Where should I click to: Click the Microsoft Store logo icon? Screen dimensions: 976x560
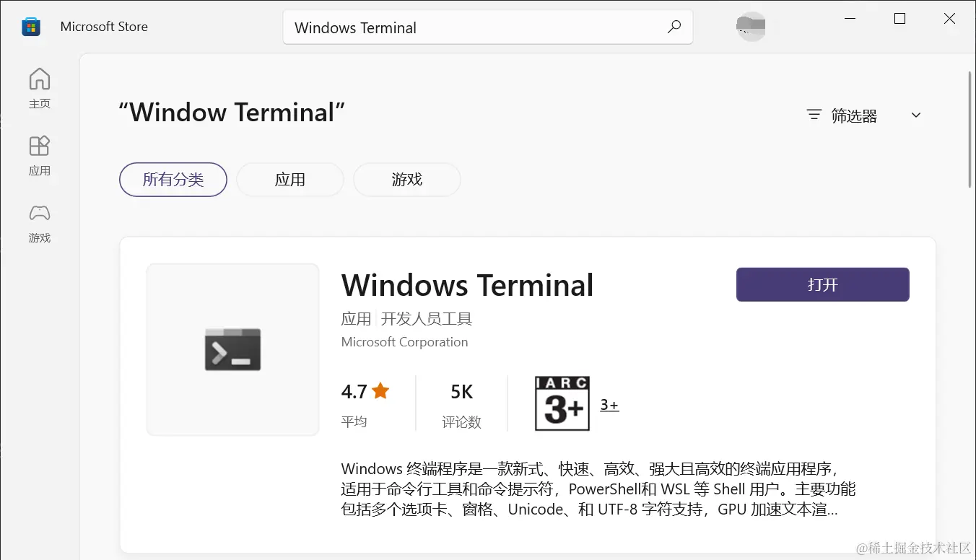click(x=30, y=26)
